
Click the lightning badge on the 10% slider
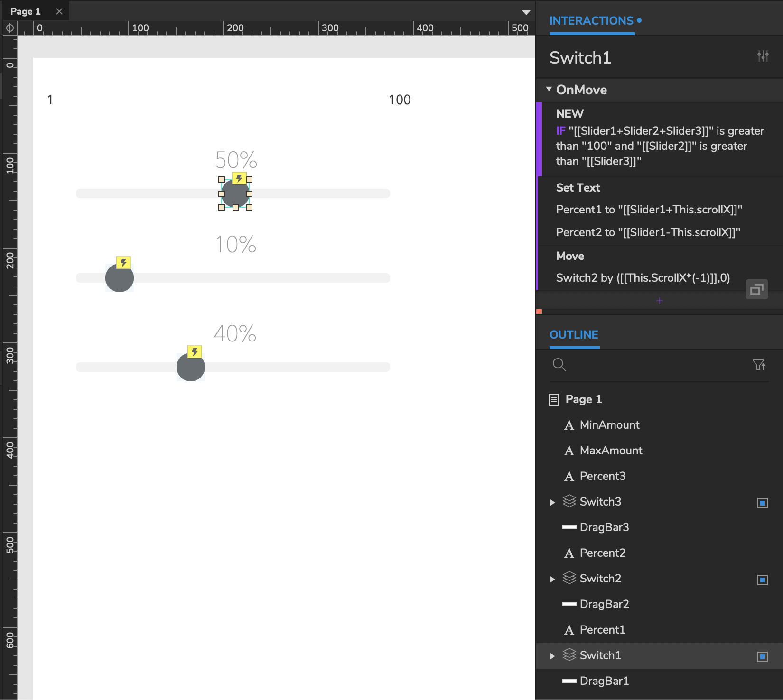point(123,263)
